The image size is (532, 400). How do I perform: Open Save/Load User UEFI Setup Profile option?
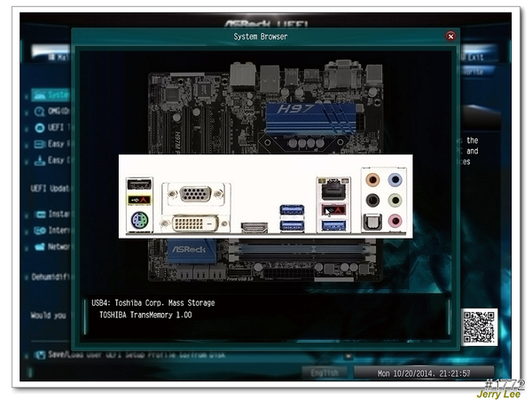pos(129,355)
